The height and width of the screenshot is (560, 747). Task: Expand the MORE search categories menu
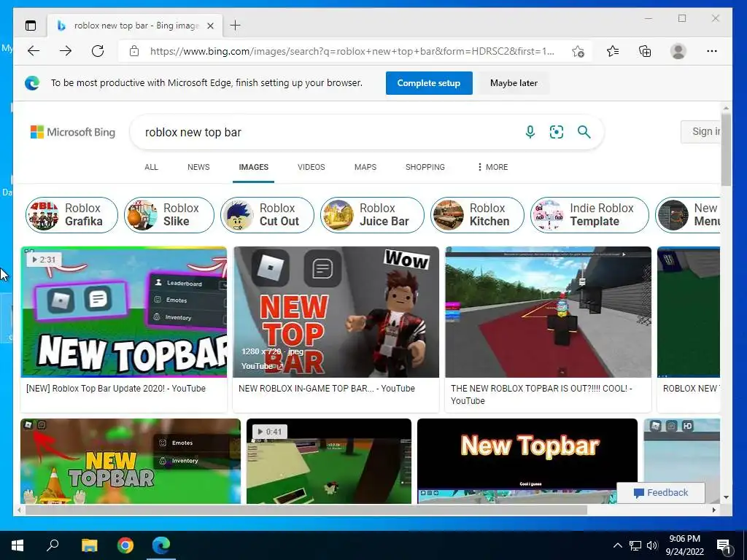pyautogui.click(x=492, y=167)
